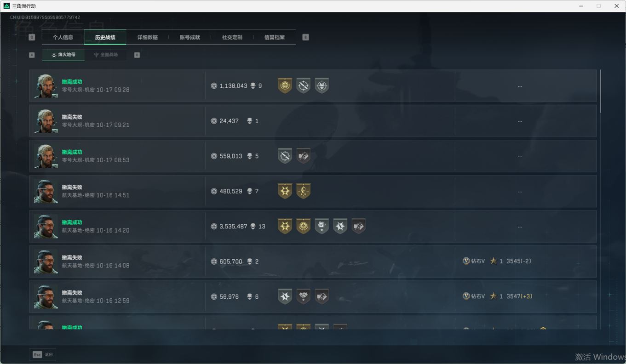
Task: Select 烽火地带 mode toggle
Action: coord(63,55)
